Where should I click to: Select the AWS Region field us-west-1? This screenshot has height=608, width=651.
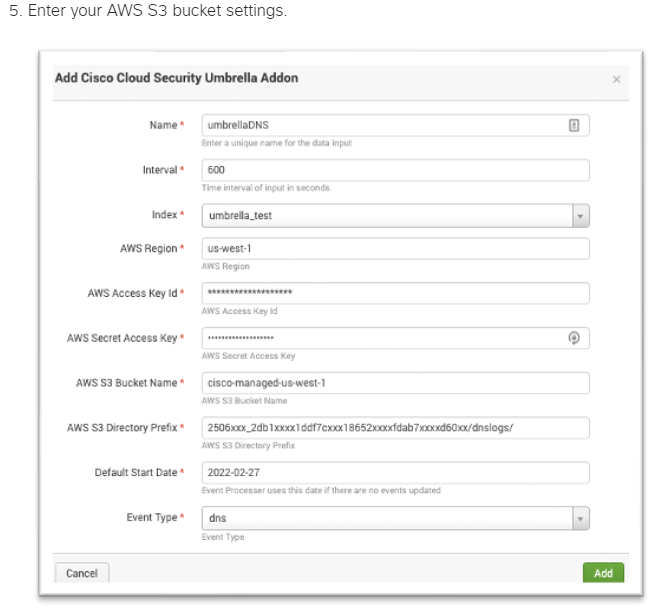395,248
